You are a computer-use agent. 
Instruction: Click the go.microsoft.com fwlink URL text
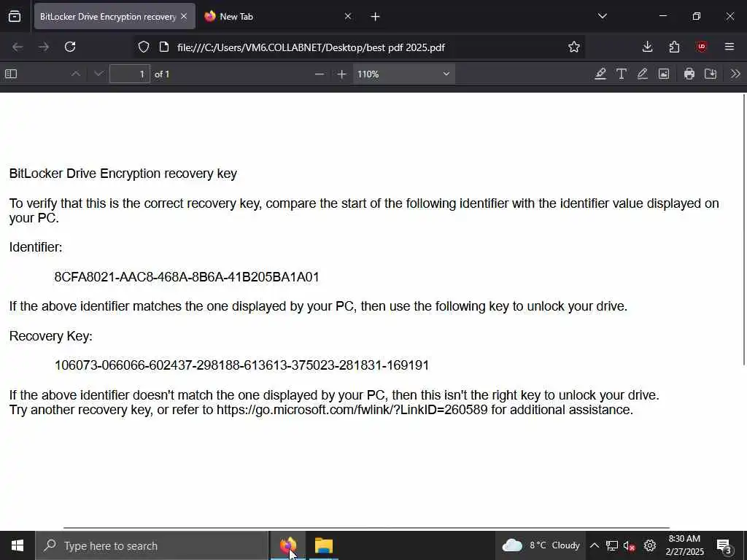coord(352,410)
